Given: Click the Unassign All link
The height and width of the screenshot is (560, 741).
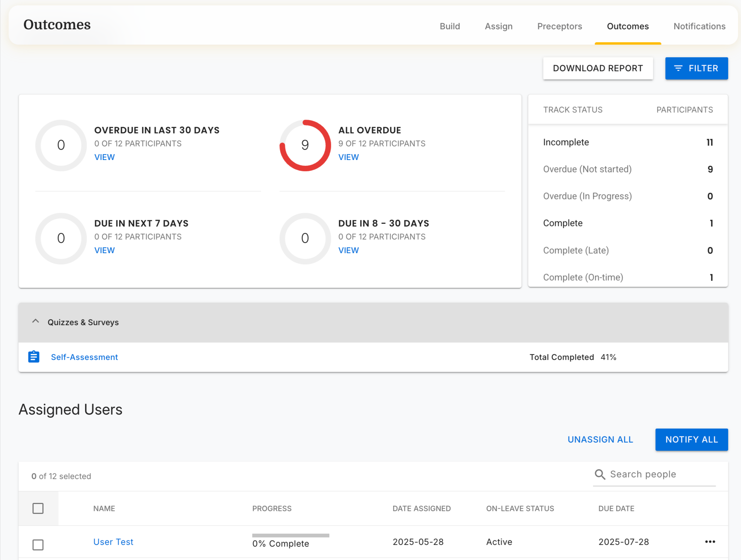Looking at the screenshot, I should [600, 439].
